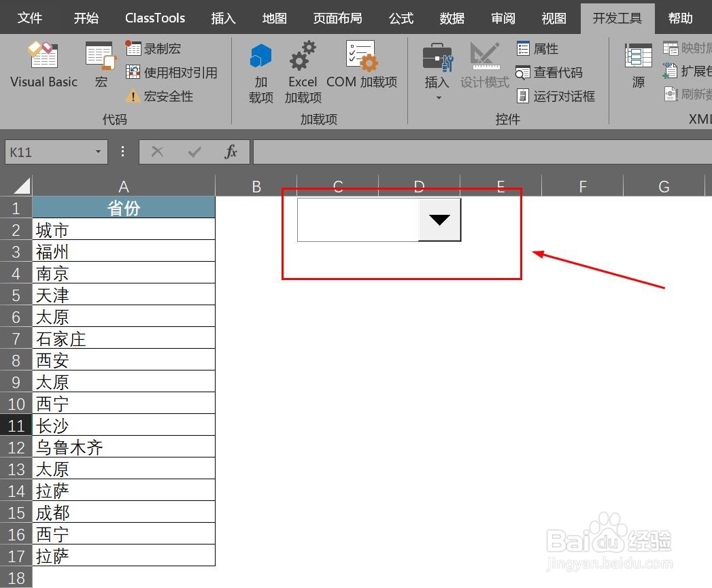Click the formula bar options dots
The height and width of the screenshot is (588, 712).
coord(122,152)
